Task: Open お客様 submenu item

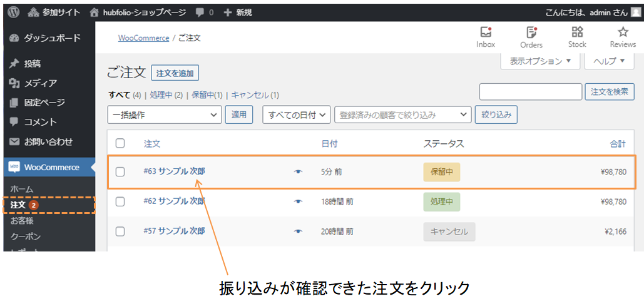Action: [x=22, y=221]
